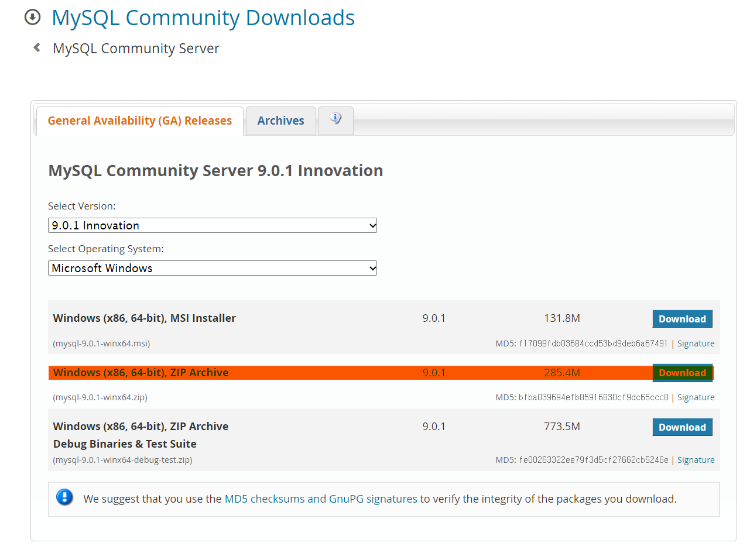
Task: Click the Debug Binaries & Test Suite label
Action: tap(125, 444)
